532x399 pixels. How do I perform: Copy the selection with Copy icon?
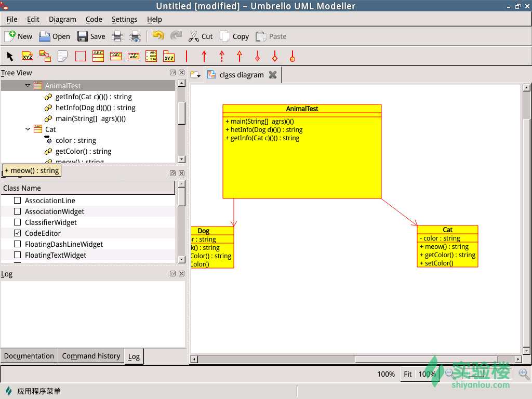click(234, 36)
